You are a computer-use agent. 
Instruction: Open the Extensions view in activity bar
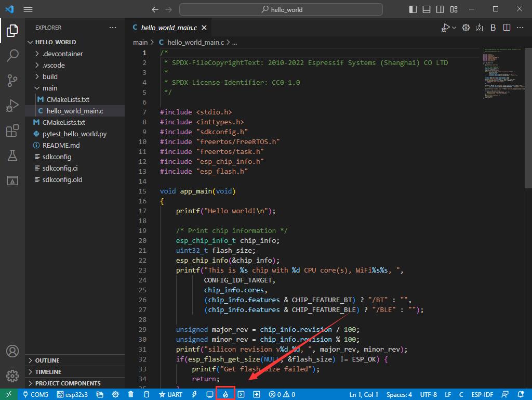12,131
